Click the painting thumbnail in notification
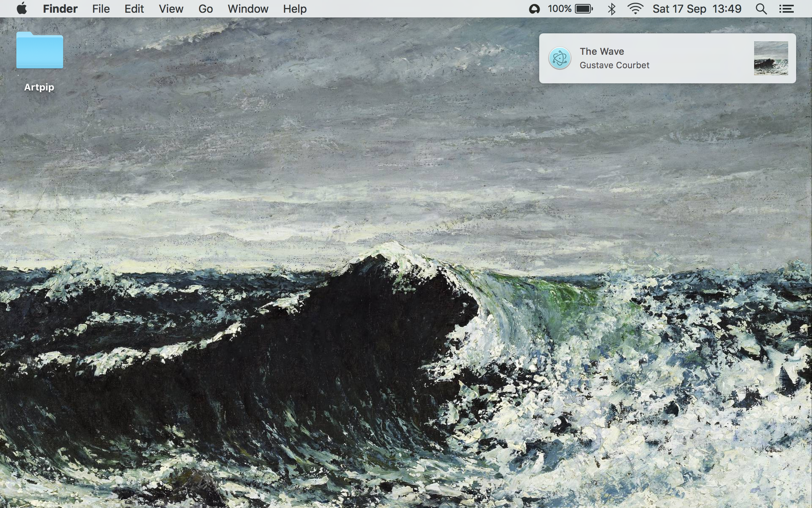This screenshot has height=508, width=812. point(770,58)
